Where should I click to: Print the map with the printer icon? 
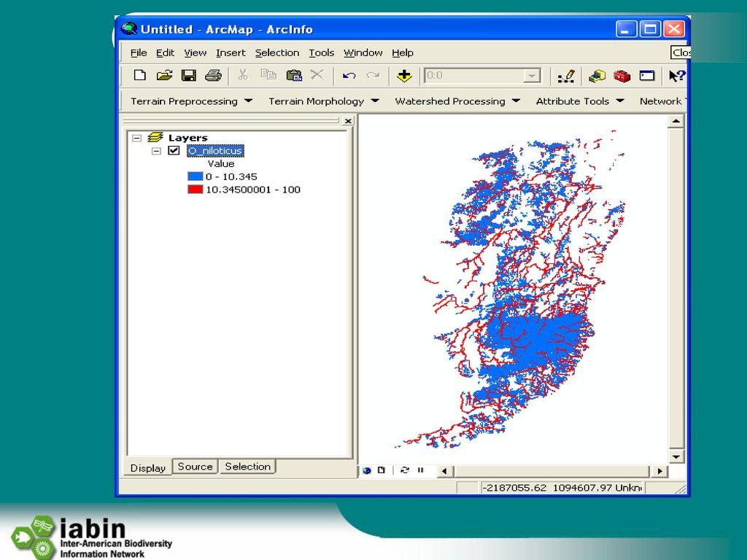click(x=213, y=75)
